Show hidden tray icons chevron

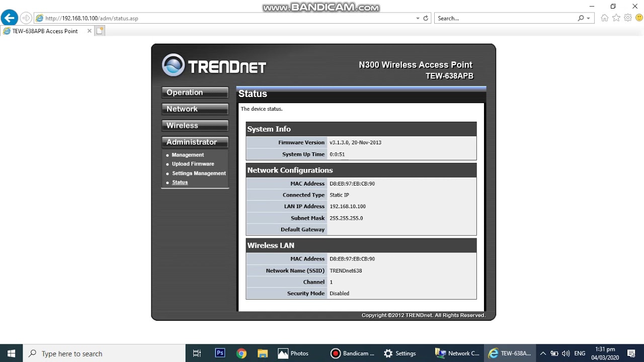point(543,353)
